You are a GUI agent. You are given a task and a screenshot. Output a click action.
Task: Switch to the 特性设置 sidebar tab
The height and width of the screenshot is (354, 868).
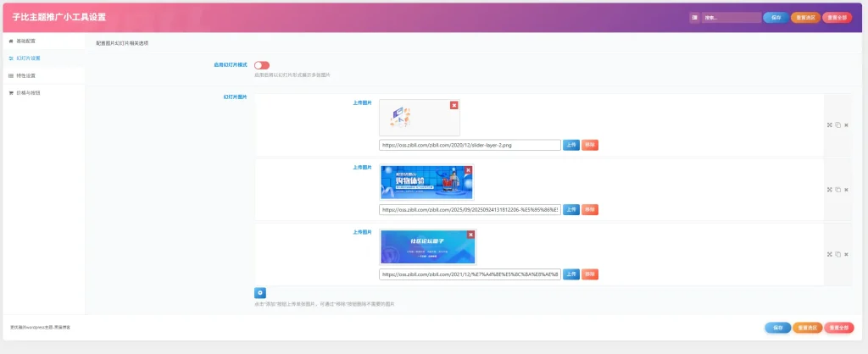tap(25, 75)
